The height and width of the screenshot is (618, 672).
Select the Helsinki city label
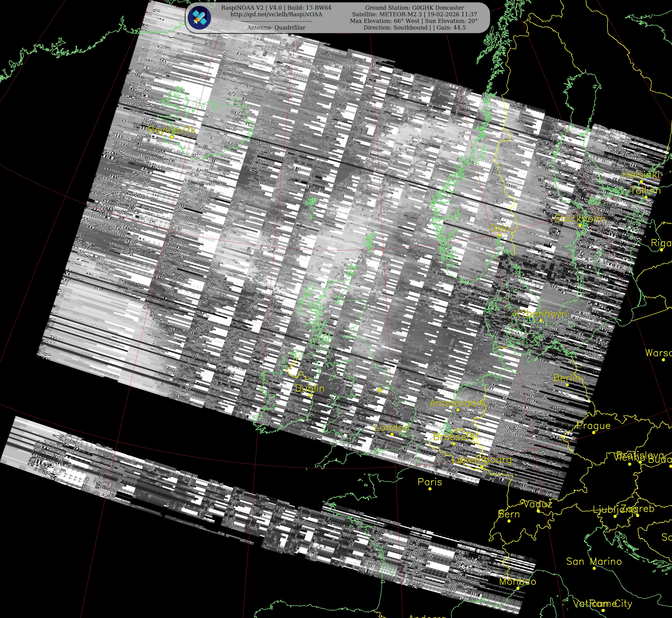click(641, 175)
